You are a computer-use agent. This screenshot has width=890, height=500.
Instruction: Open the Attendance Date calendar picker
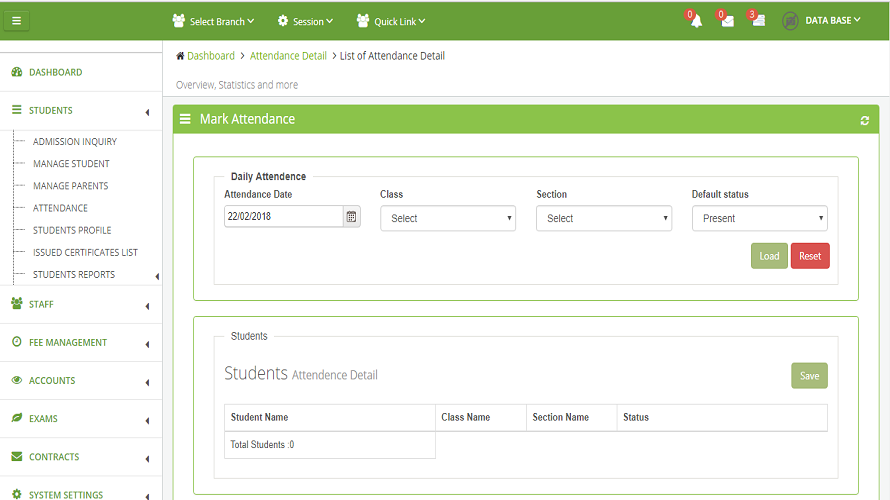(x=351, y=216)
